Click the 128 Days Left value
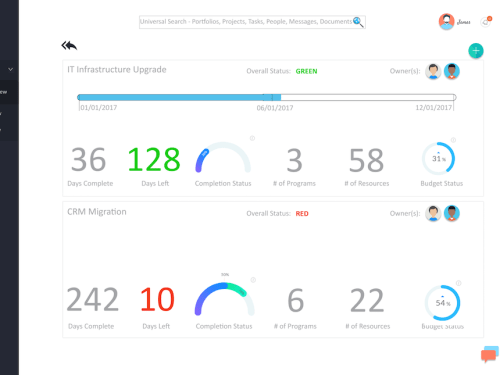 point(154,160)
